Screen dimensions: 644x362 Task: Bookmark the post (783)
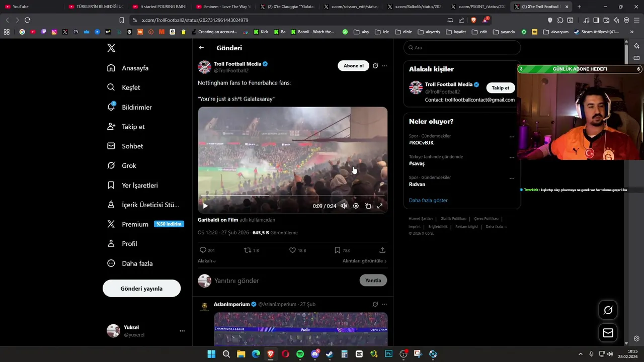[x=342, y=250]
